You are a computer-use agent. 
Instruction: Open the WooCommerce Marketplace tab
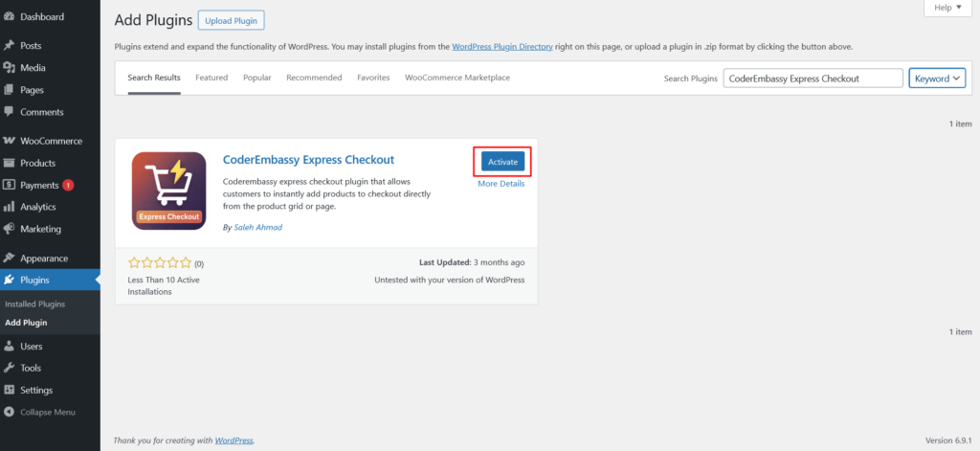tap(457, 78)
